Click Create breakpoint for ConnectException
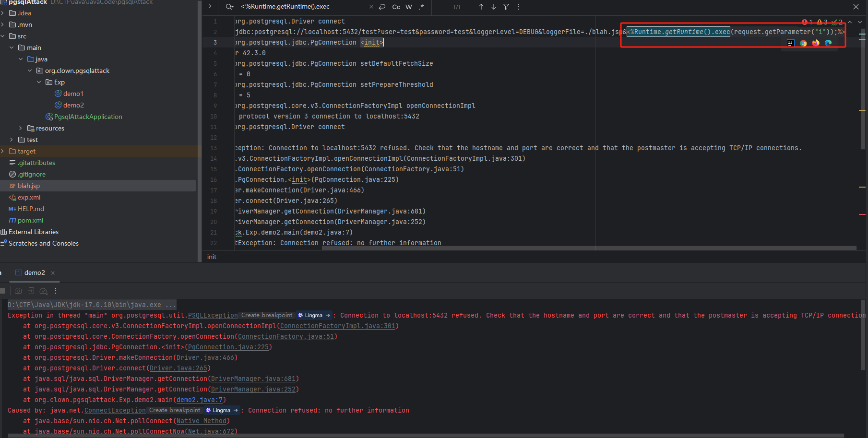The image size is (868, 438). click(x=175, y=410)
